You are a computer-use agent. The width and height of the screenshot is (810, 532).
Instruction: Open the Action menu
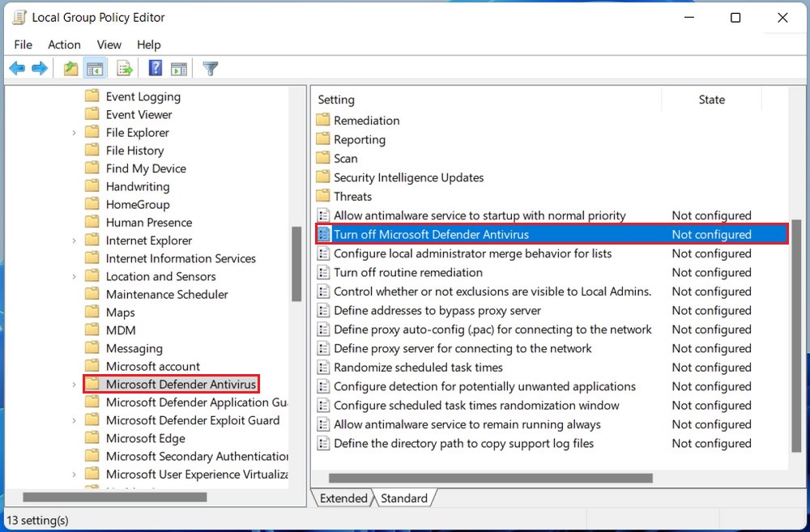[x=64, y=45]
